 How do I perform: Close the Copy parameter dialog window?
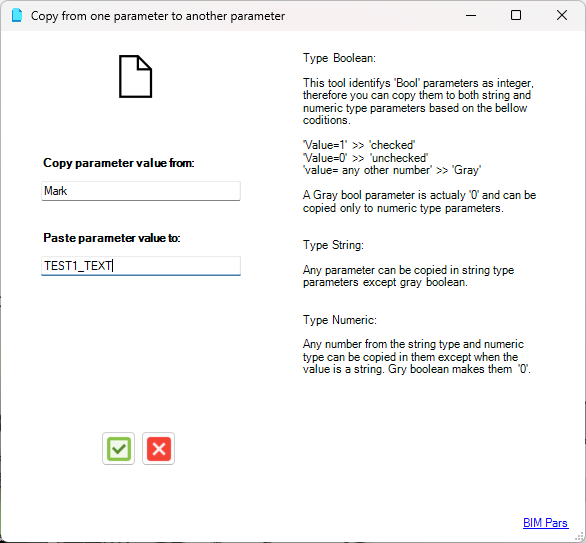click(x=562, y=16)
